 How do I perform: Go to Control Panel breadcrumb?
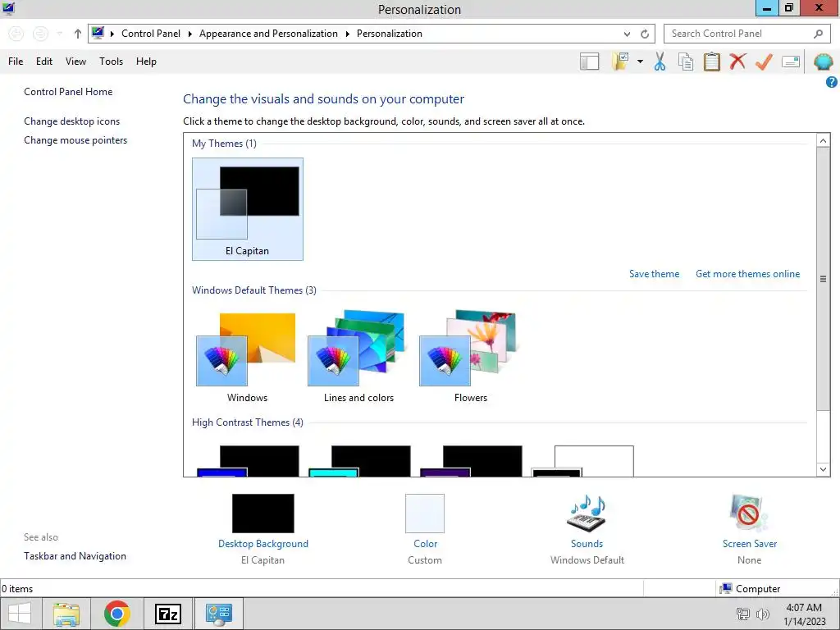[x=151, y=34]
